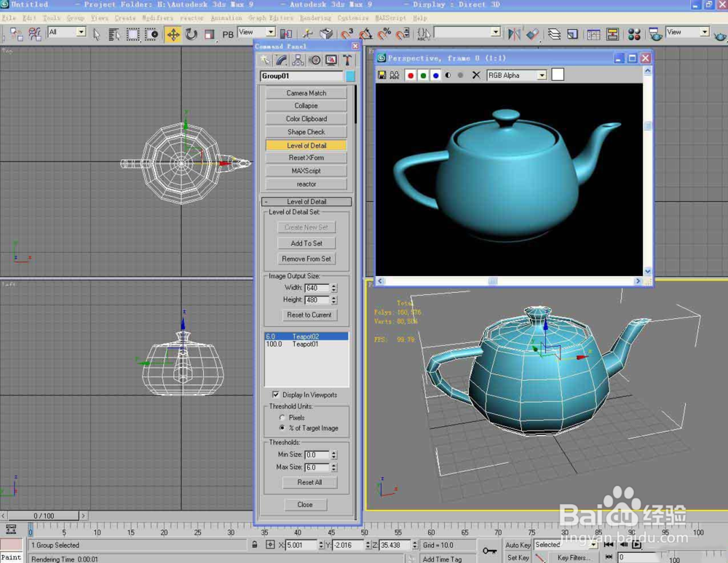
Task: Click the time slider showing 0 / 100
Action: pyautogui.click(x=44, y=516)
